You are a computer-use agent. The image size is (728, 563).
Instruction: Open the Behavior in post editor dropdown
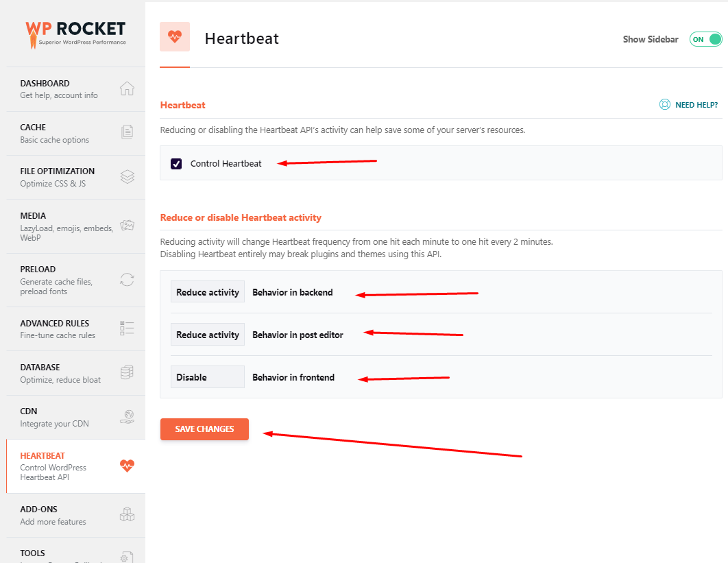(207, 335)
